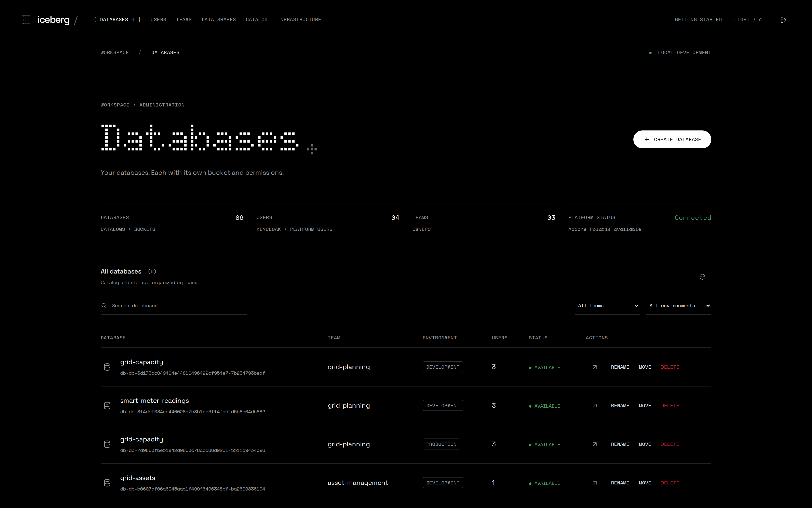Open the Getting Started link
Image resolution: width=812 pixels, height=508 pixels.
698,20
